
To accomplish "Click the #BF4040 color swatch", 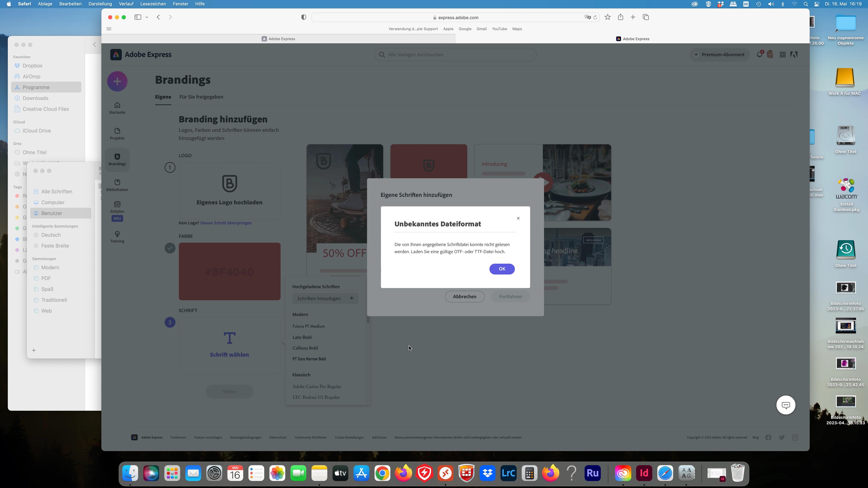I will (229, 271).
